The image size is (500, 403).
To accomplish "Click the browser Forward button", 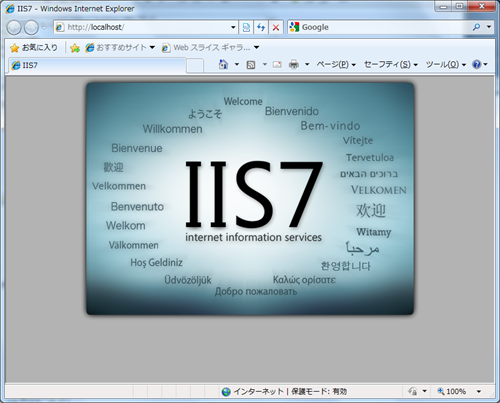I will (x=32, y=27).
